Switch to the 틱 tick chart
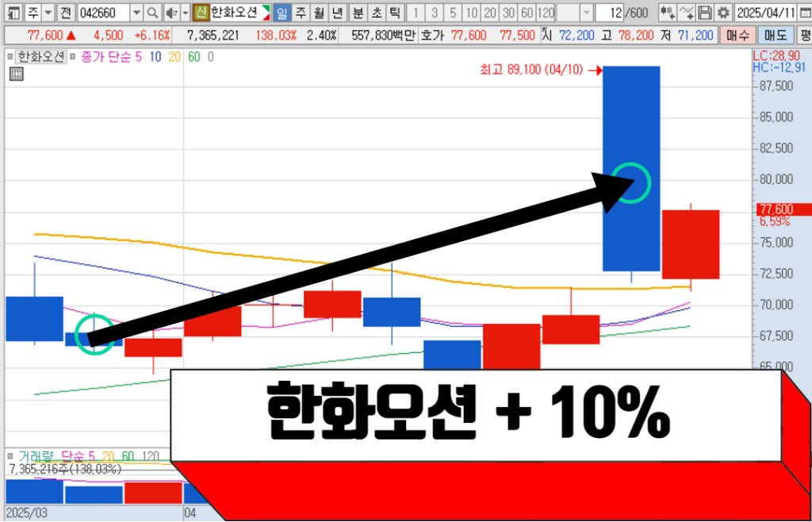Viewport: 812px width, 522px height. pyautogui.click(x=395, y=13)
